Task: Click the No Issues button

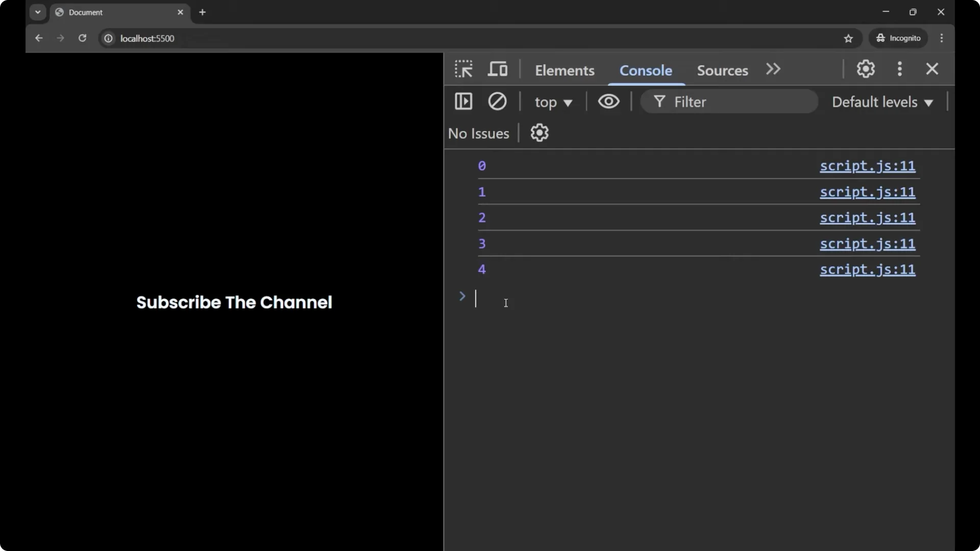Action: click(x=478, y=133)
